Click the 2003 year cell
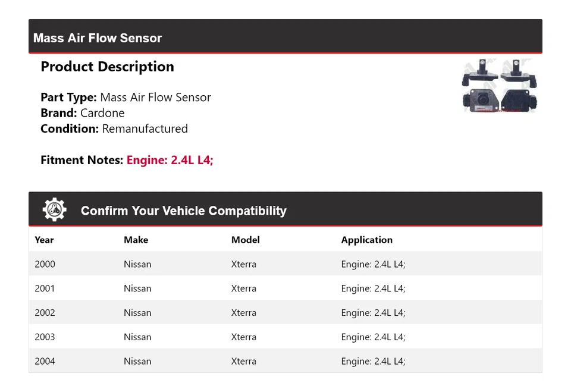571x392 pixels. click(45, 337)
